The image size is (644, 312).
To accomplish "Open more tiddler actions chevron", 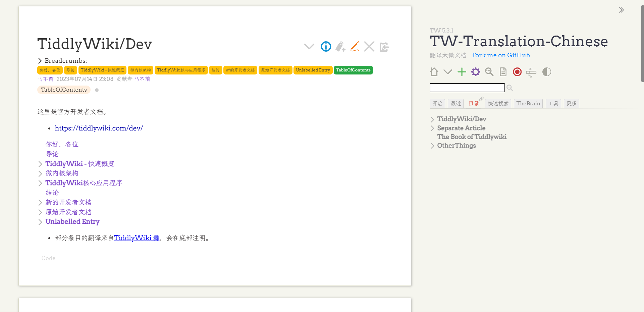I will coord(309,47).
